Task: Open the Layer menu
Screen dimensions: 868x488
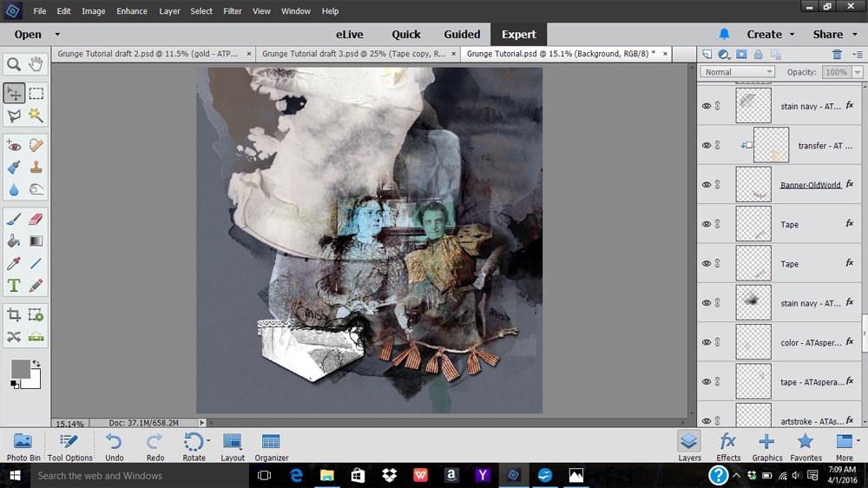Action: pyautogui.click(x=169, y=11)
